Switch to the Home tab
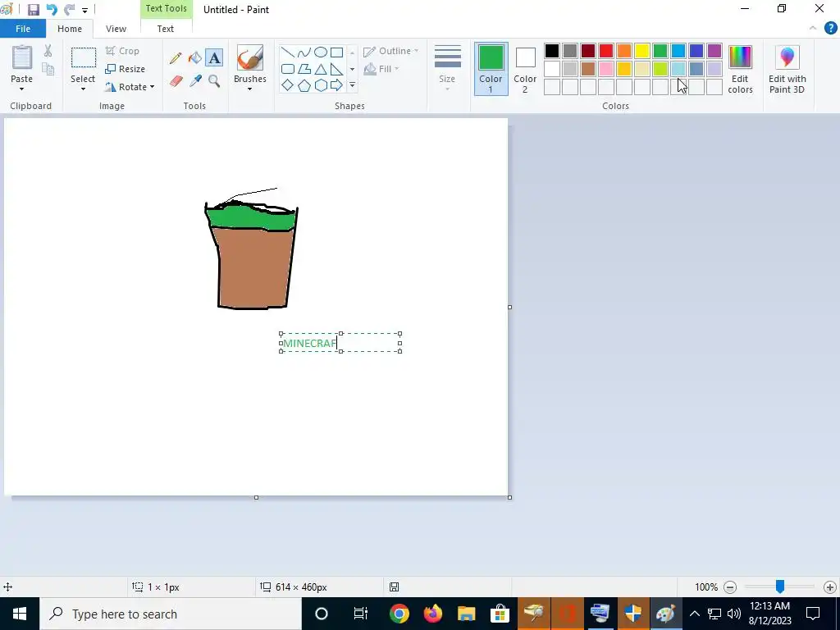Screen dimensions: 840x630 pos(70,29)
